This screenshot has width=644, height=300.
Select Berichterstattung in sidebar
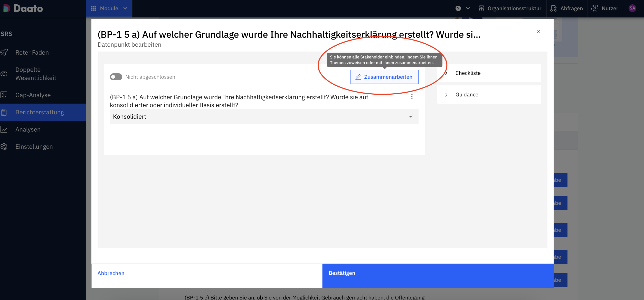pyautogui.click(x=40, y=112)
